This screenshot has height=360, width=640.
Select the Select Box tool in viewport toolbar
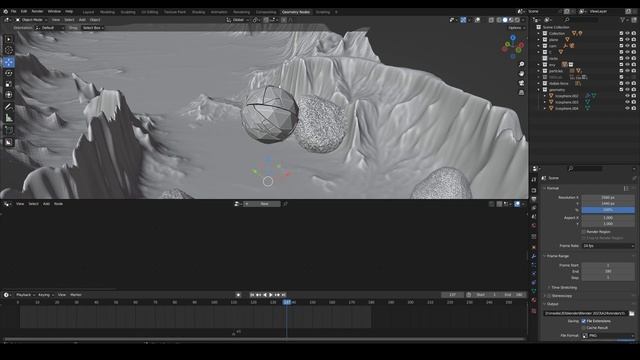coord(9,39)
